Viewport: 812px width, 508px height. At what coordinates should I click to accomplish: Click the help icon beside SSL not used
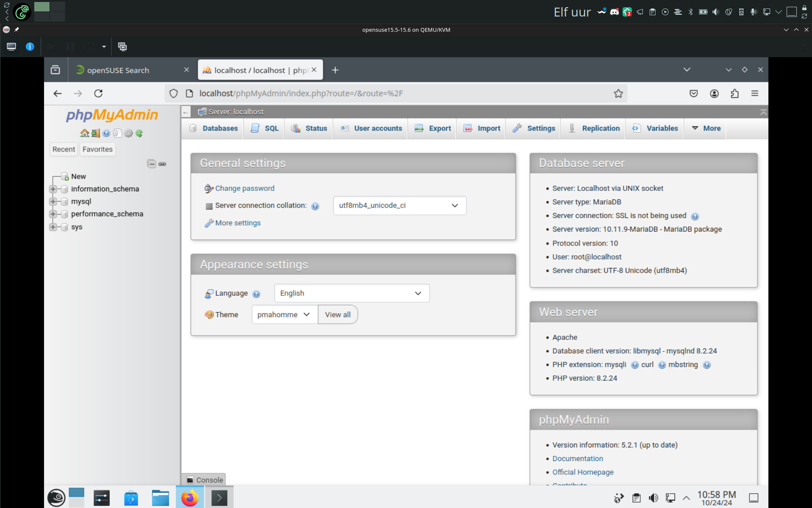click(x=695, y=216)
